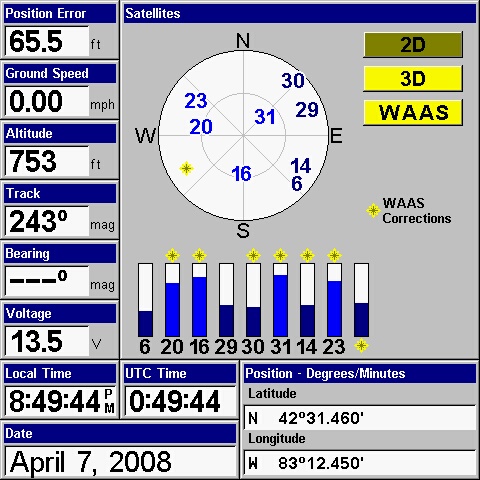Image resolution: width=480 pixels, height=480 pixels.
Task: Click satellite 16 in the sky plot
Action: (x=241, y=174)
